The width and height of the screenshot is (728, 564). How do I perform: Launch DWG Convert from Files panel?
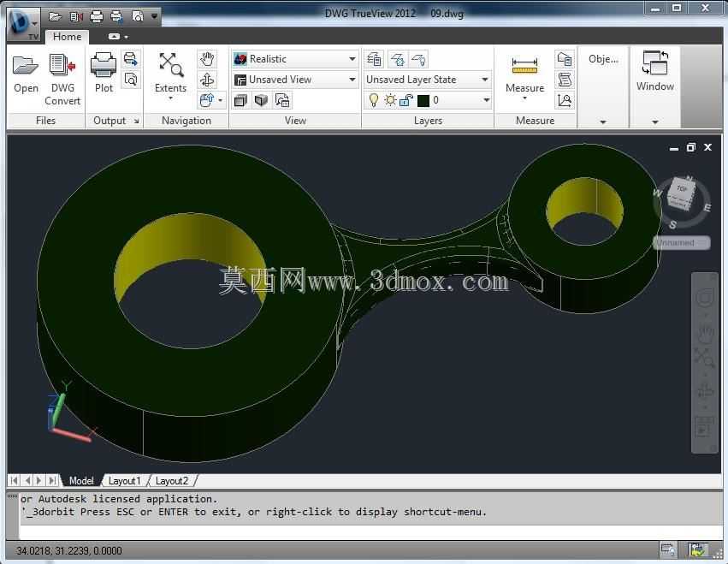(62, 79)
